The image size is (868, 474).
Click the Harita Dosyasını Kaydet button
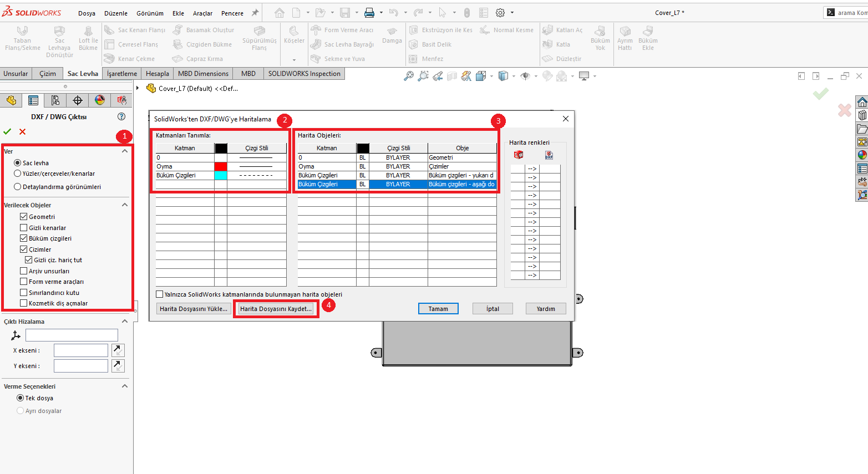pyautogui.click(x=276, y=309)
